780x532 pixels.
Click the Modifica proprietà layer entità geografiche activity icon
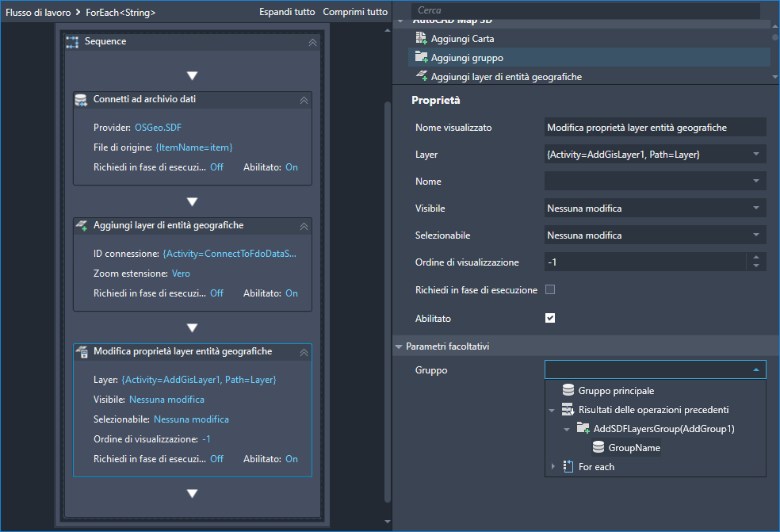click(x=82, y=352)
